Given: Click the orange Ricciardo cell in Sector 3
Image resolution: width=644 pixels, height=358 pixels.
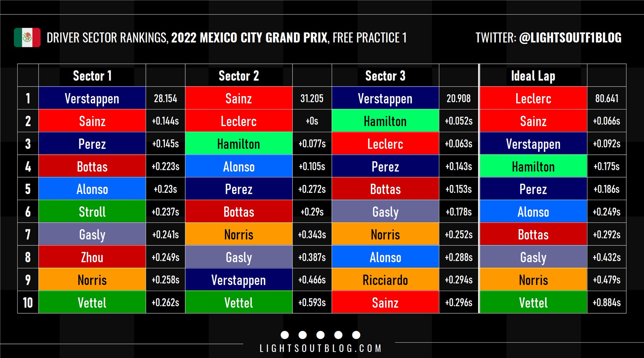Looking at the screenshot, I should click(385, 280).
